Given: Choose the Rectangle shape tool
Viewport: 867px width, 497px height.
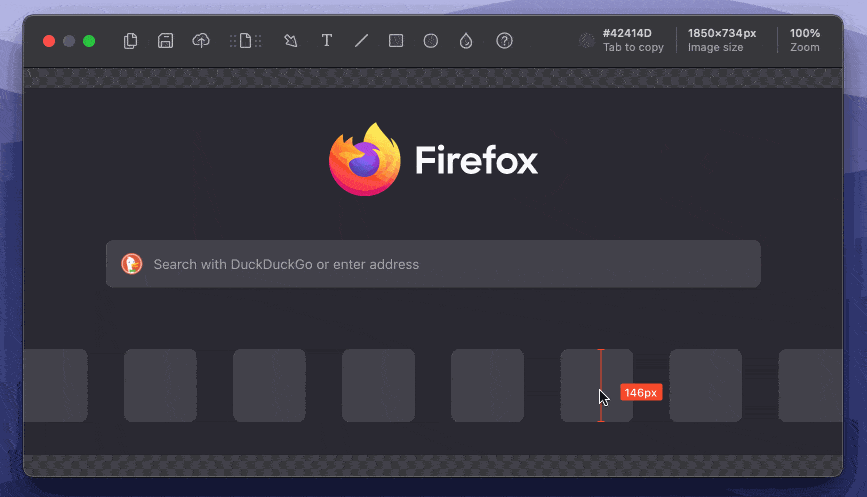Looking at the screenshot, I should (396, 41).
